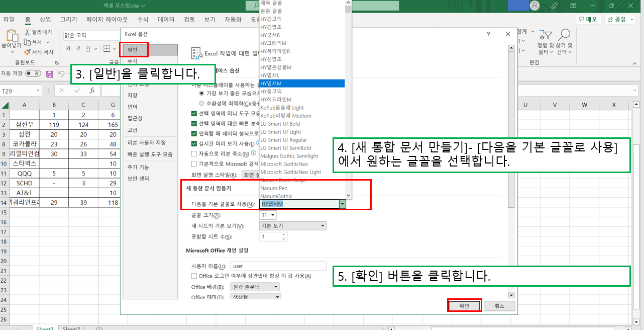Open the Name Box dropdown arrow
The width and height of the screenshot is (644, 330).
(x=38, y=91)
